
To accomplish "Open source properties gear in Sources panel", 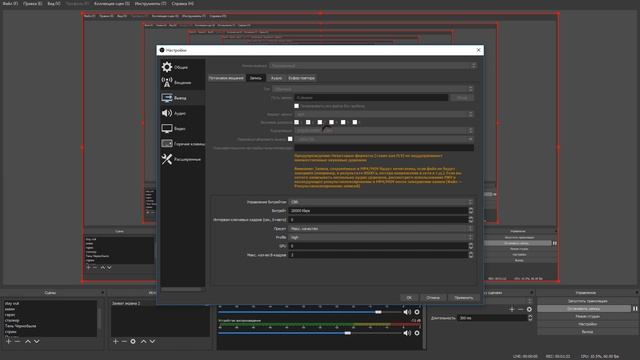I will tap(133, 341).
